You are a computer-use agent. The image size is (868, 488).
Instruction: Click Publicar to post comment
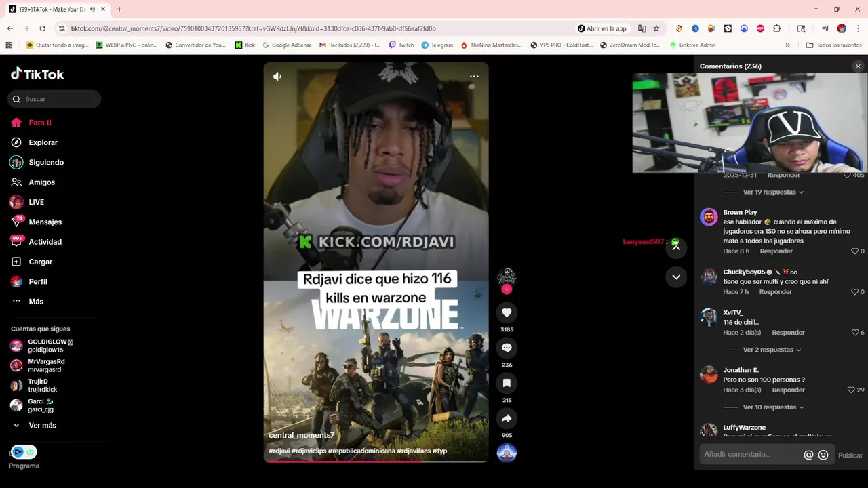(850, 455)
